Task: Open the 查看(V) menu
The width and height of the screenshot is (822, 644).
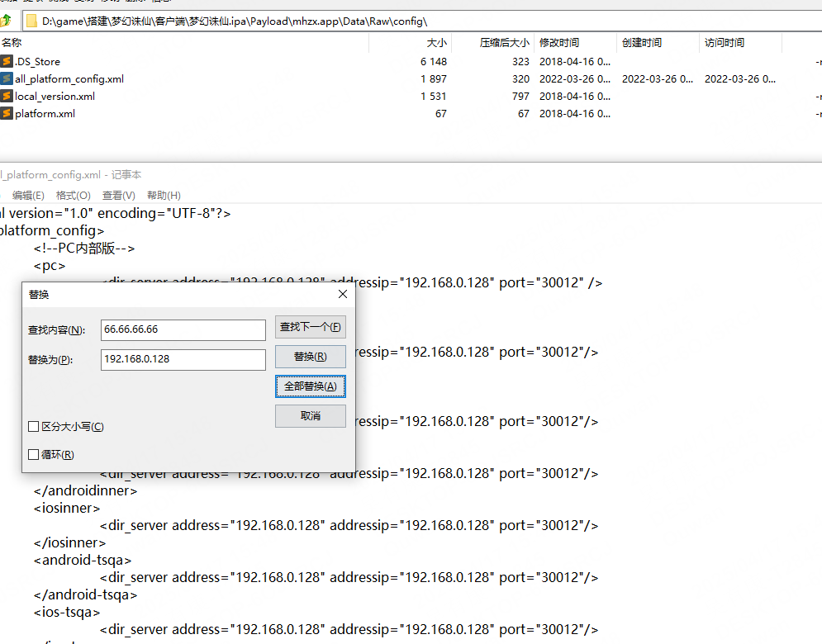Action: (118, 196)
